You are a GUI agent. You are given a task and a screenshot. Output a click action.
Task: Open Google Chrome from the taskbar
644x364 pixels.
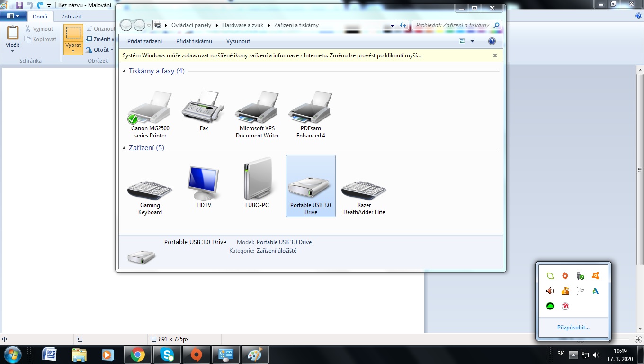[x=138, y=355]
